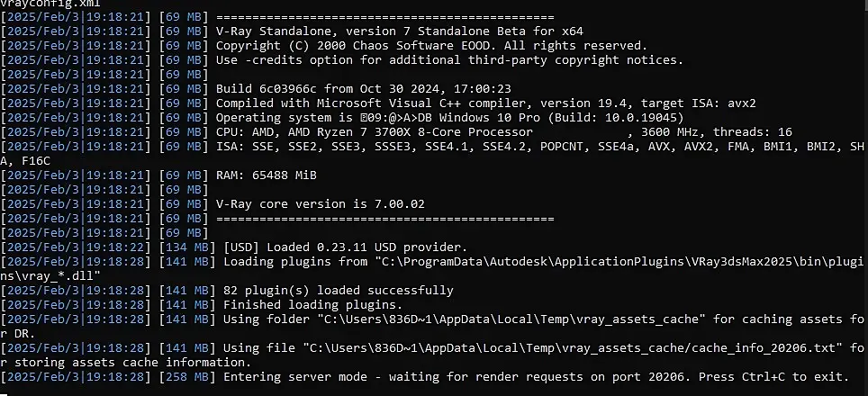Click the USD provider loaded message

345,247
